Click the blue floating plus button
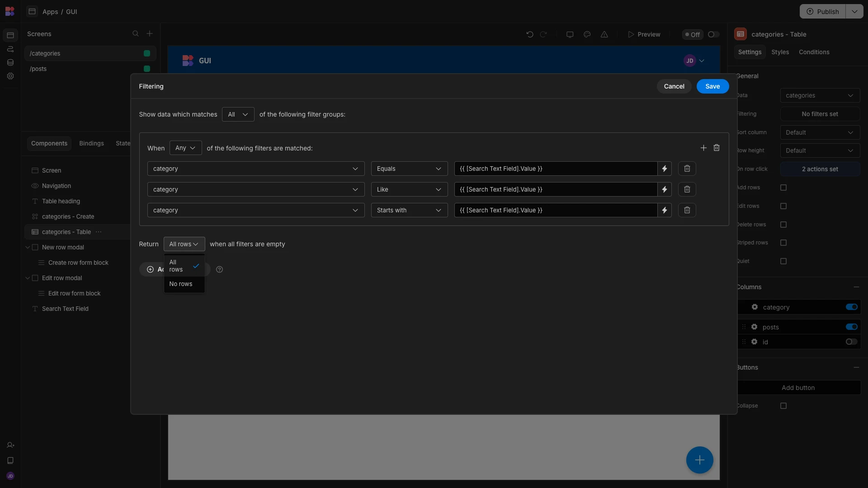The height and width of the screenshot is (488, 868). (x=699, y=460)
